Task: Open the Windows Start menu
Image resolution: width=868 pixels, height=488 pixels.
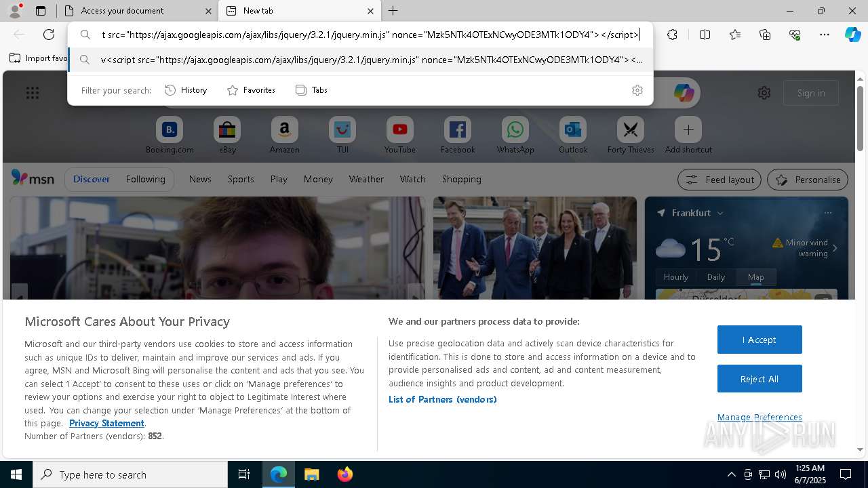Action: click(16, 474)
